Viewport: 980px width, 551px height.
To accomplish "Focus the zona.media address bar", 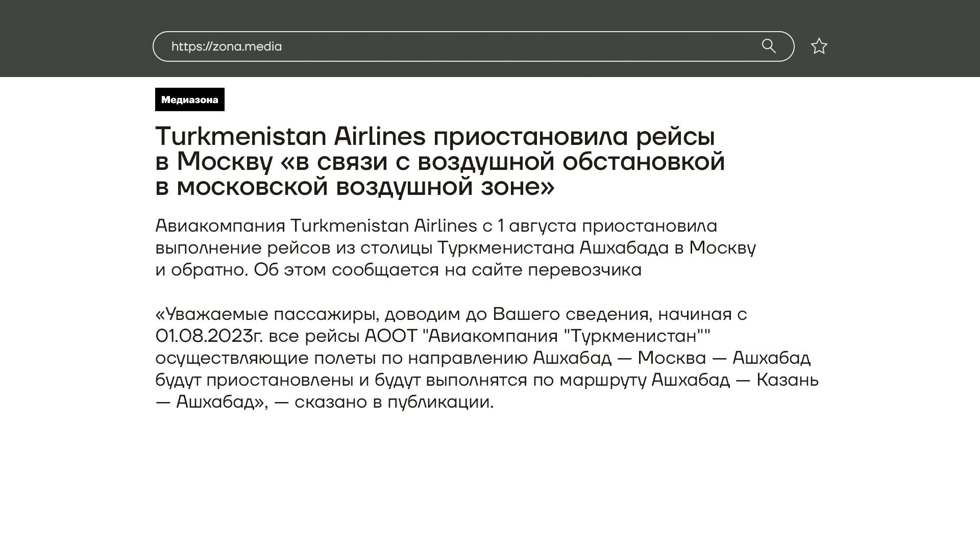I will [510, 46].
